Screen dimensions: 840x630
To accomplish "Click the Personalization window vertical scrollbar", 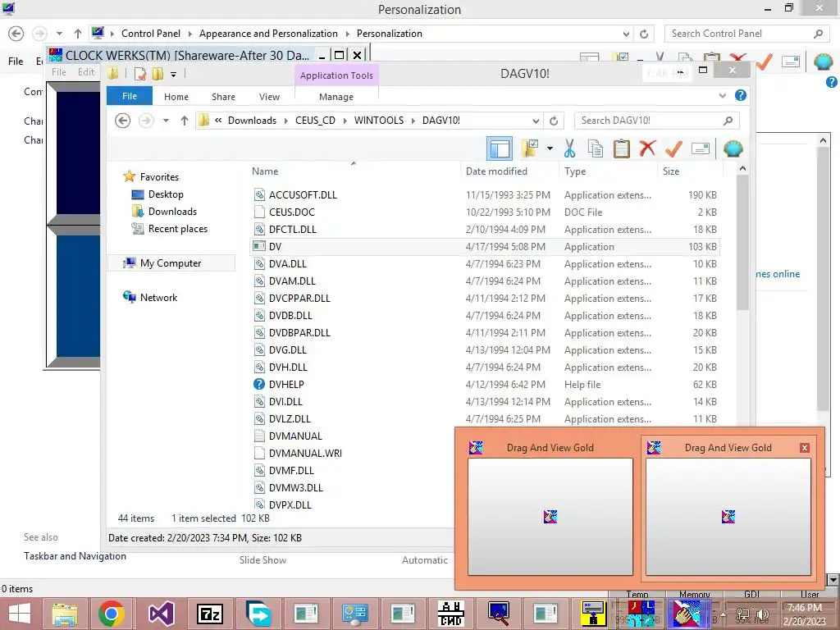I will (823, 279).
